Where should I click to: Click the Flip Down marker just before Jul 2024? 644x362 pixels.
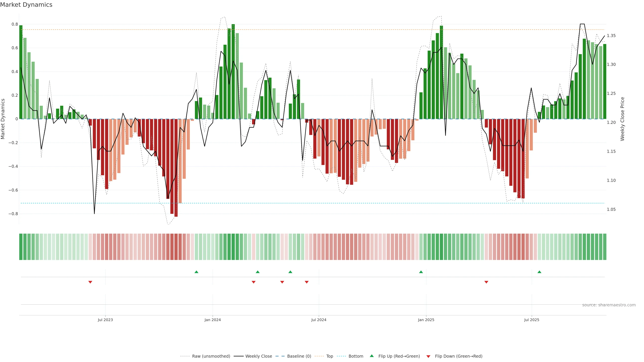307,282
